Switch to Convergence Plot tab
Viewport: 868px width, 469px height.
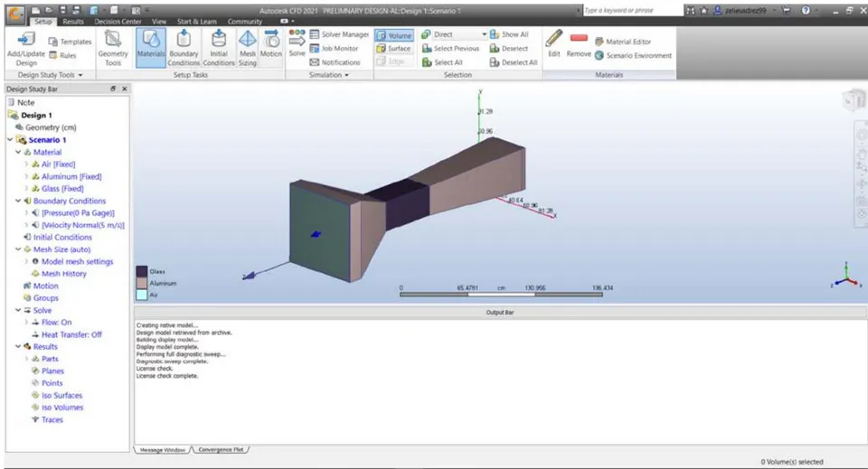pos(221,450)
